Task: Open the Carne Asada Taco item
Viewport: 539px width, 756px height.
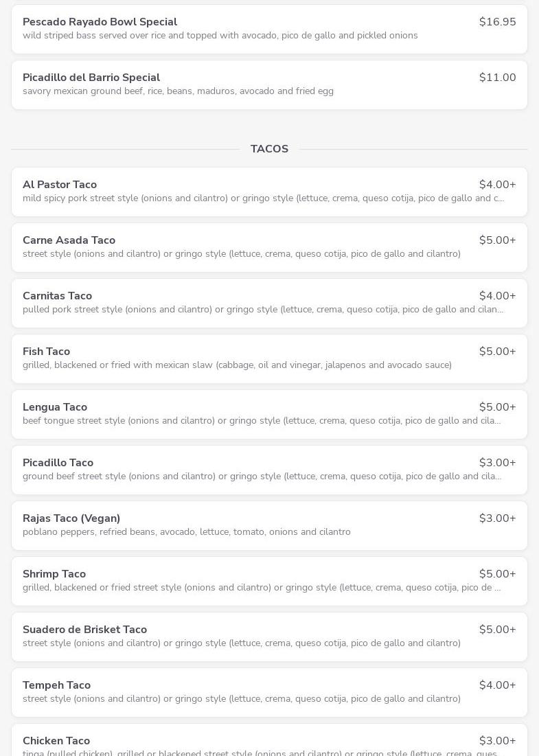Action: (69, 240)
